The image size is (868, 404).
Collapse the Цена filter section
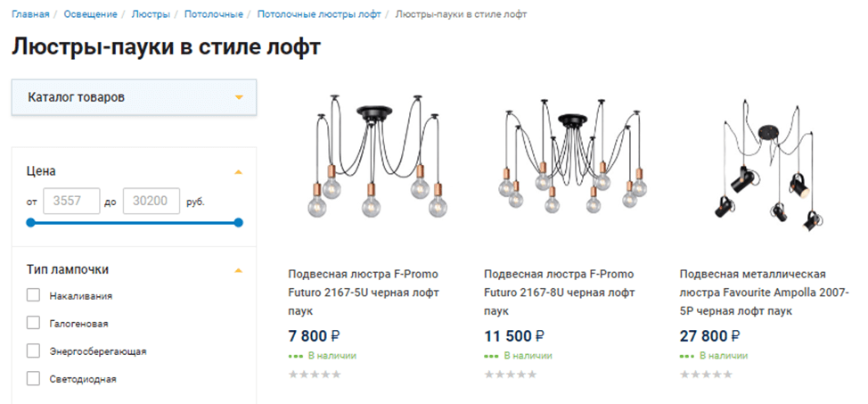coord(238,170)
